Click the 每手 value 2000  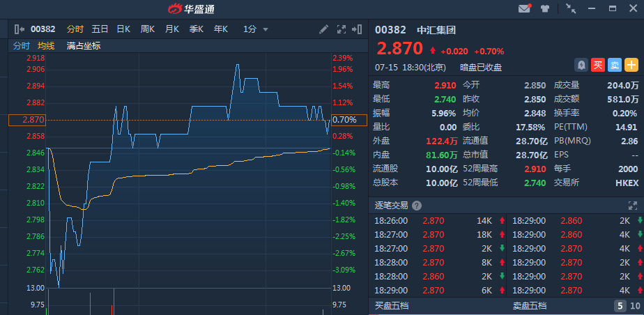click(x=629, y=169)
